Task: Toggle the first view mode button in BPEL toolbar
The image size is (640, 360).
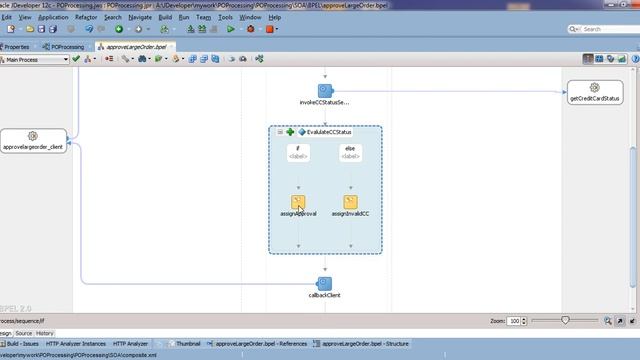Action: 588,59
